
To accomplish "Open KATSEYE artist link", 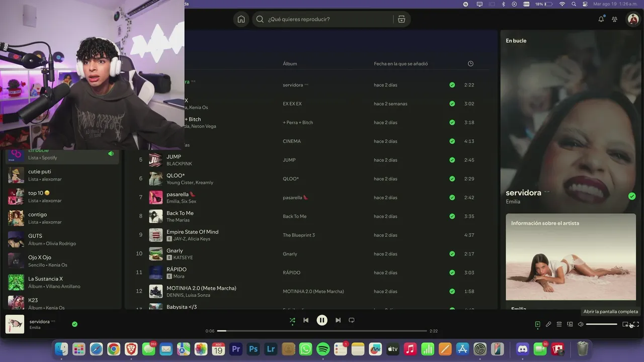I will [x=183, y=258].
